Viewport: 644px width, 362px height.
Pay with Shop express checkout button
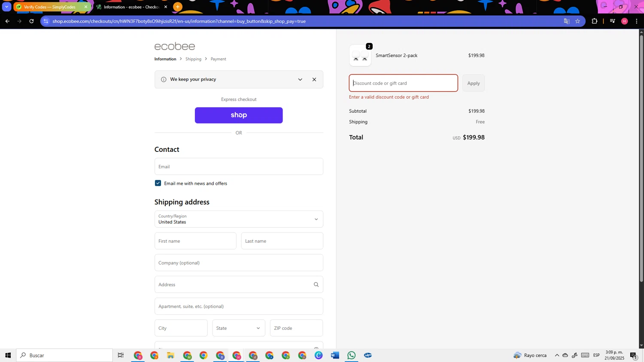(239, 115)
